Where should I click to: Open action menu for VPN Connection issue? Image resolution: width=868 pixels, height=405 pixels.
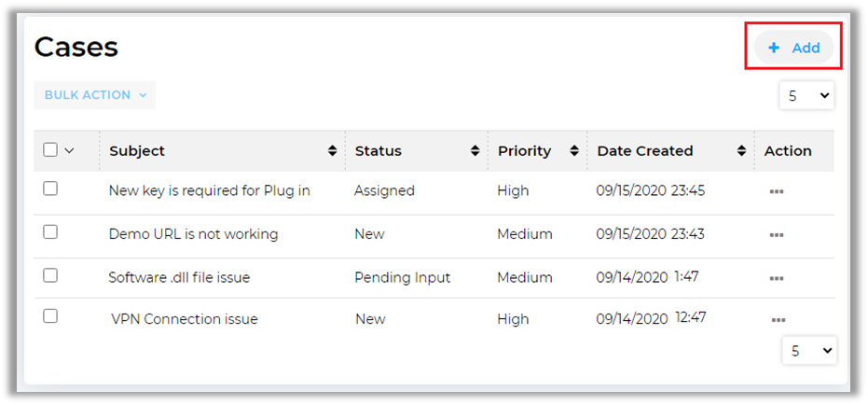778,320
